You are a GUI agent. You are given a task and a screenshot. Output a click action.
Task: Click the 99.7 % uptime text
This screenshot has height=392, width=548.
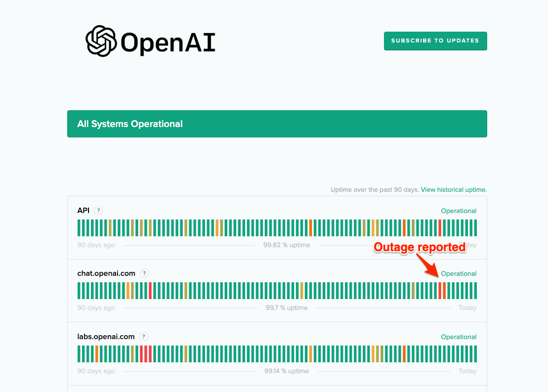tap(287, 308)
